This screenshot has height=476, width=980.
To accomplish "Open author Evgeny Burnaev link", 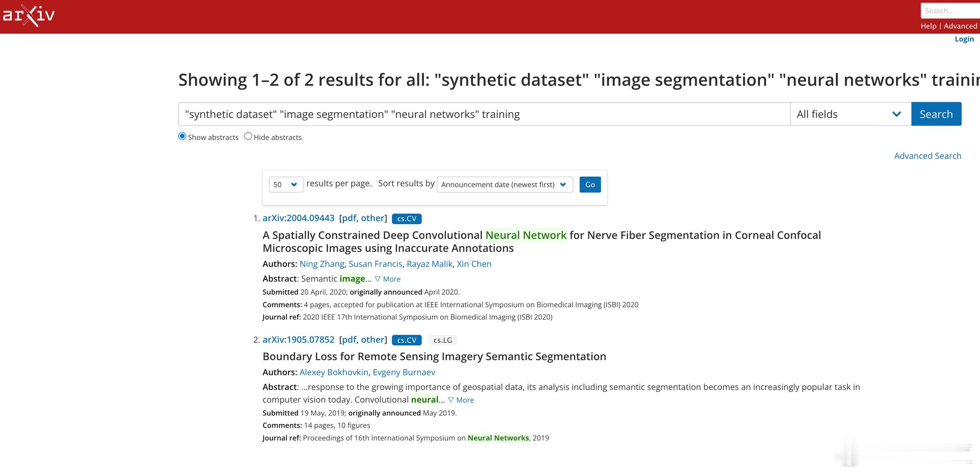I will tap(404, 372).
